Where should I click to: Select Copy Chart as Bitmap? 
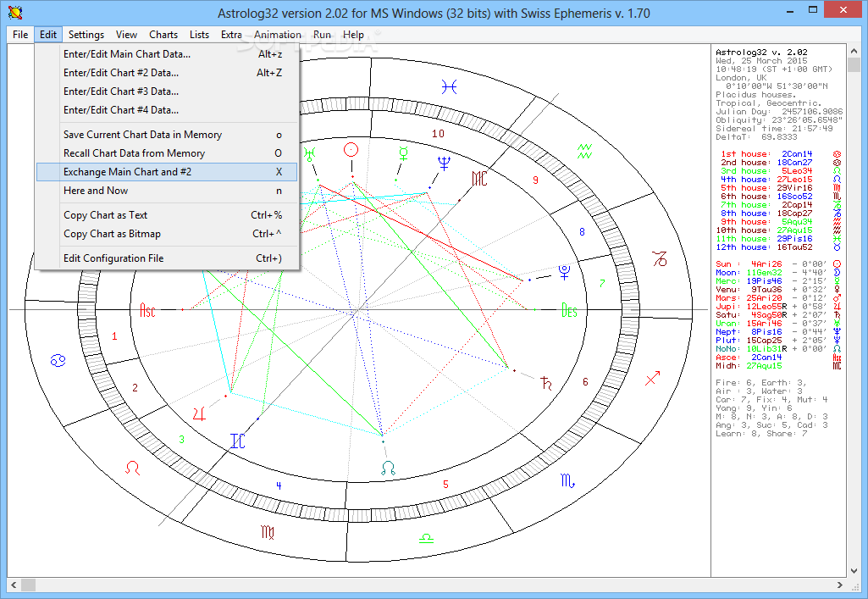(167, 234)
